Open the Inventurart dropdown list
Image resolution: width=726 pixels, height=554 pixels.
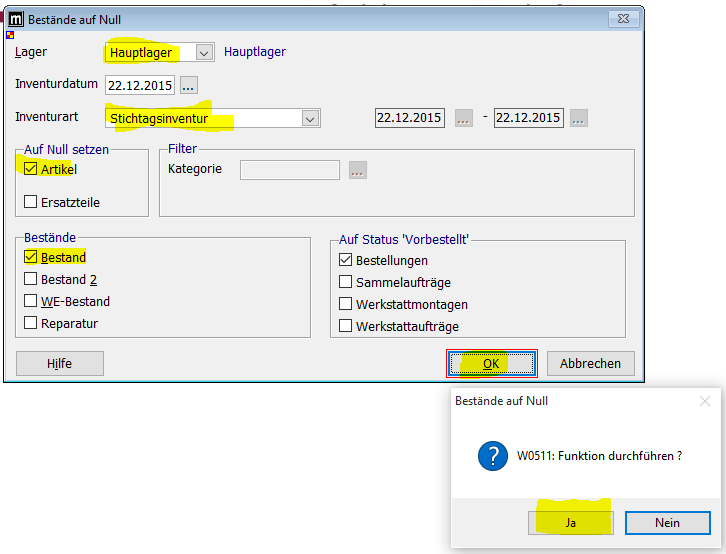click(310, 118)
